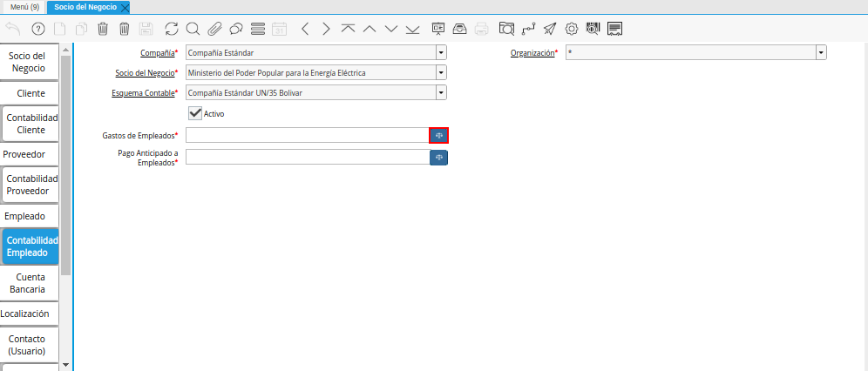Viewport: 868px width, 371px height.
Task: Open the Active Workflows icon
Action: (529, 29)
